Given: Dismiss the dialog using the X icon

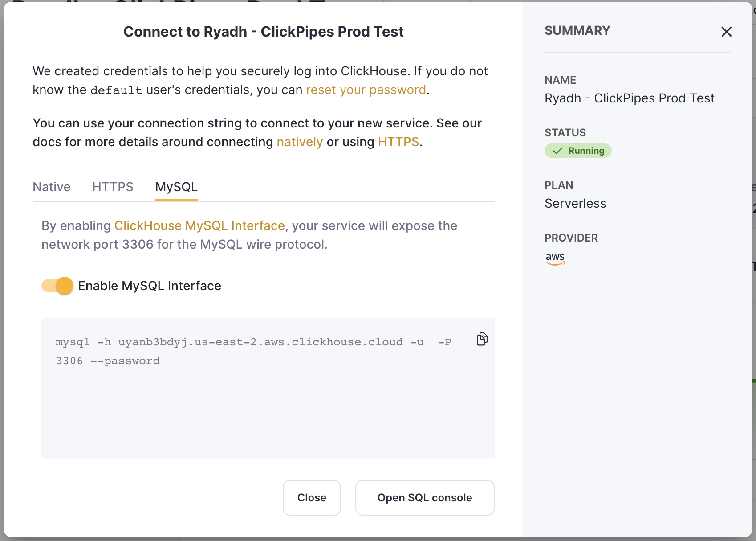Looking at the screenshot, I should point(727,32).
